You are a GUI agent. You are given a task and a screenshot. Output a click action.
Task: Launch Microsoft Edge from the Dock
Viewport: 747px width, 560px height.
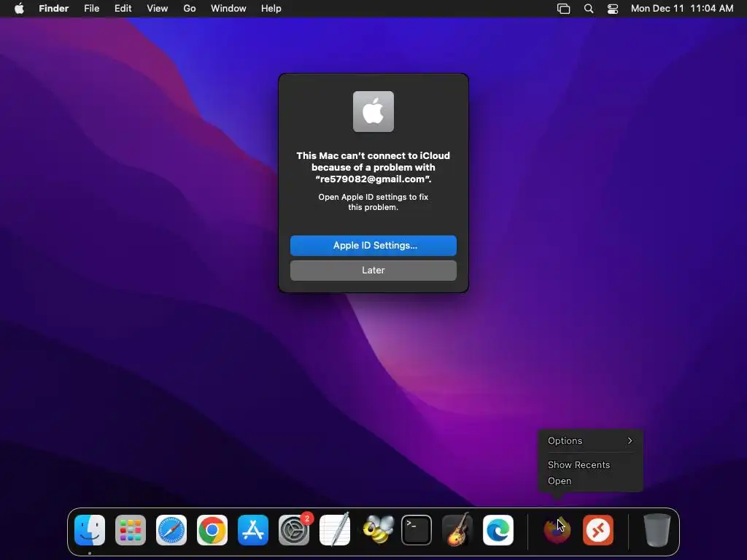498,530
